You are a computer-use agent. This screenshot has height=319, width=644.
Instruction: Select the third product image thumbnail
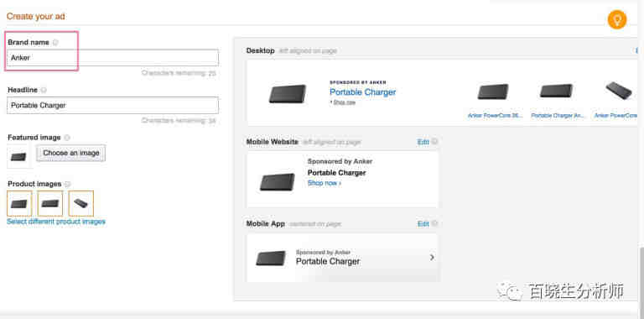pyautogui.click(x=80, y=203)
